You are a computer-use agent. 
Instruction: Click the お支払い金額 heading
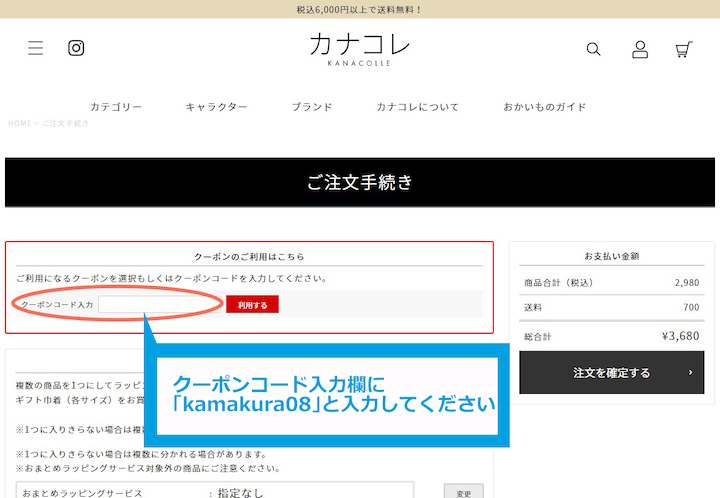[612, 256]
